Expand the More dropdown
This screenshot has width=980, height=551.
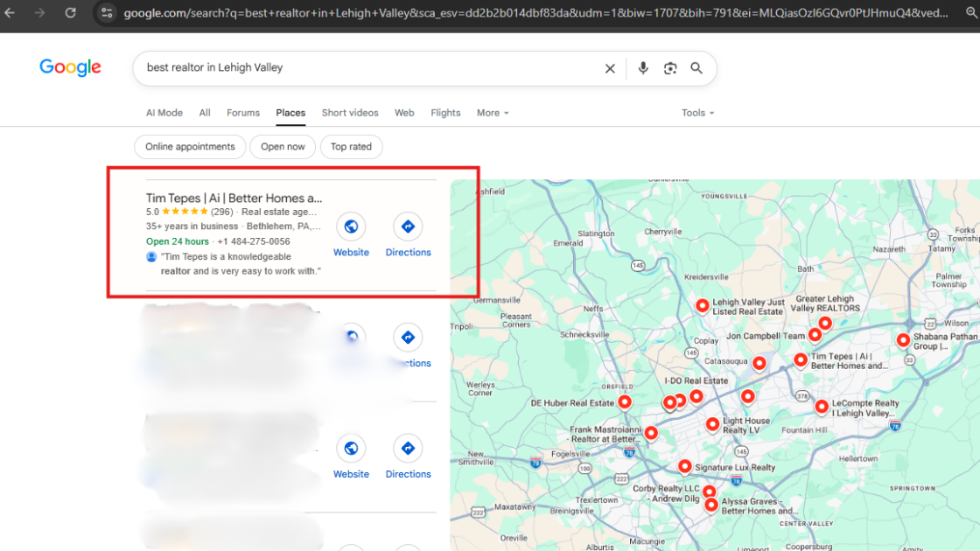pos(493,113)
